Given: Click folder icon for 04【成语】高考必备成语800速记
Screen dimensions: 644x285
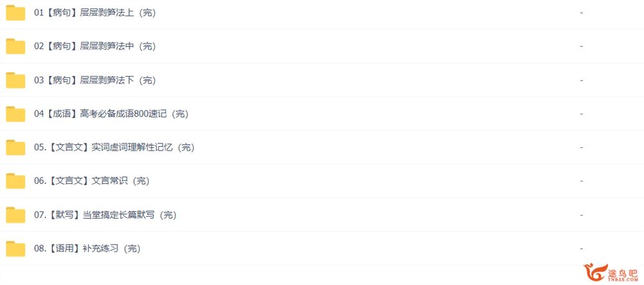Looking at the screenshot, I should point(15,114).
